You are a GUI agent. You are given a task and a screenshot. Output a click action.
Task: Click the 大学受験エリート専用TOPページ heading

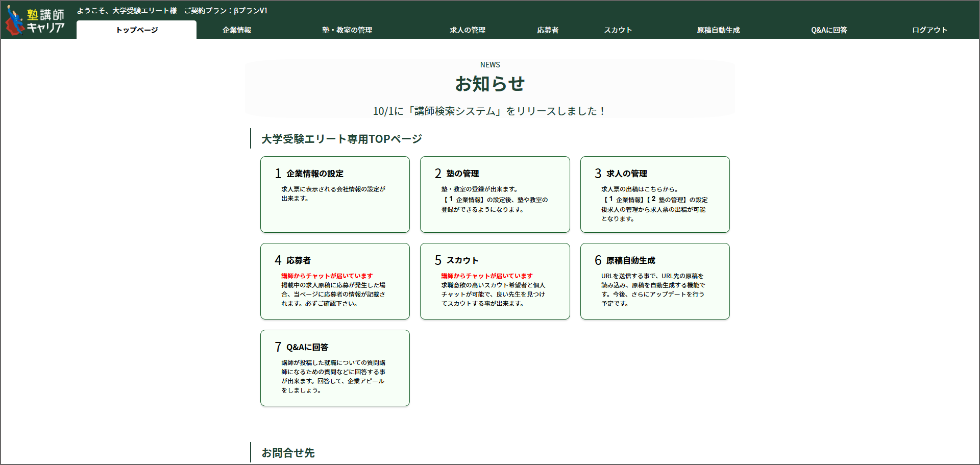pyautogui.click(x=341, y=139)
